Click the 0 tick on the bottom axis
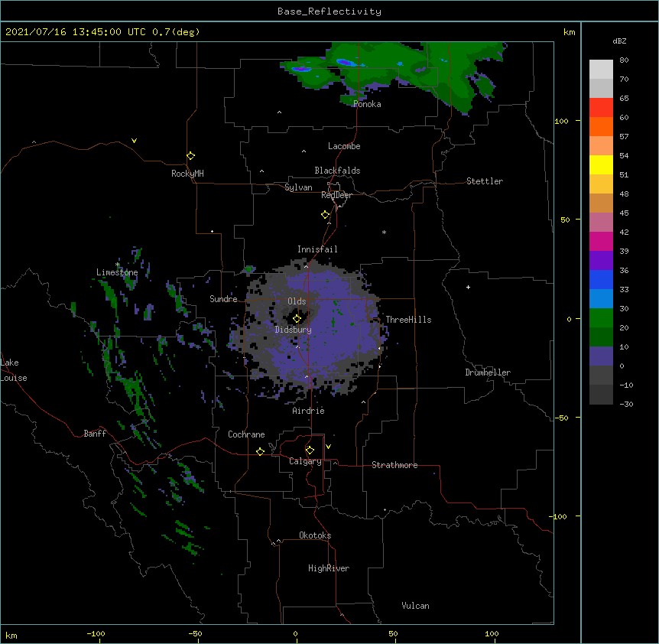The width and height of the screenshot is (659, 644). (295, 634)
